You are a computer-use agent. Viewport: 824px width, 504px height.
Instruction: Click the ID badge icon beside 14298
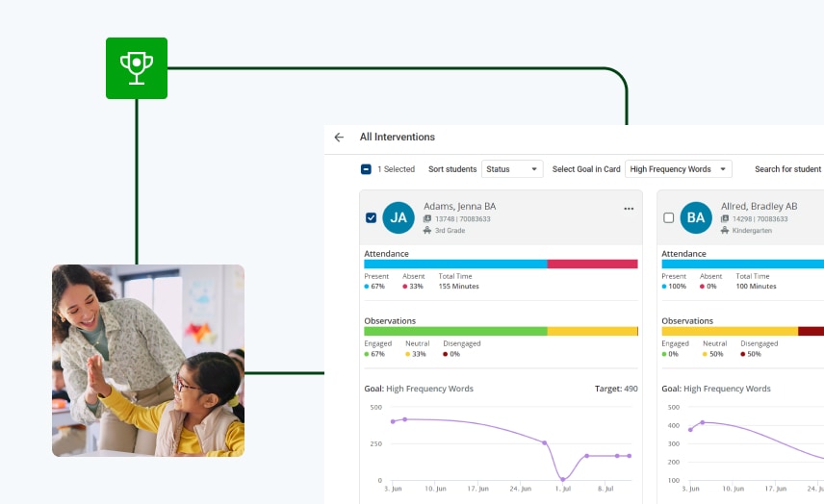click(725, 219)
